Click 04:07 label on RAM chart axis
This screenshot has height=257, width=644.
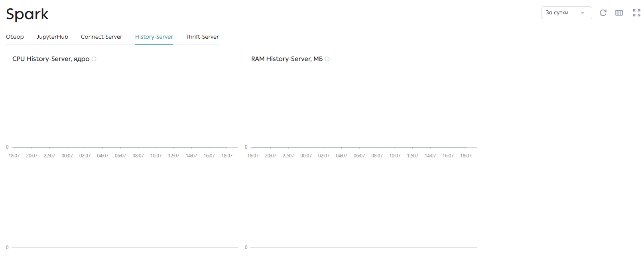click(x=341, y=156)
